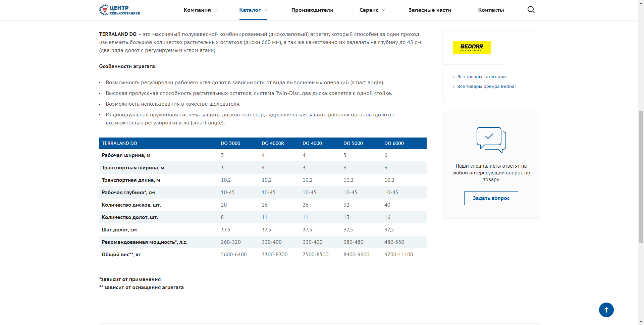
Task: Expand the Компания dropdown arrow
Action: coord(216,10)
